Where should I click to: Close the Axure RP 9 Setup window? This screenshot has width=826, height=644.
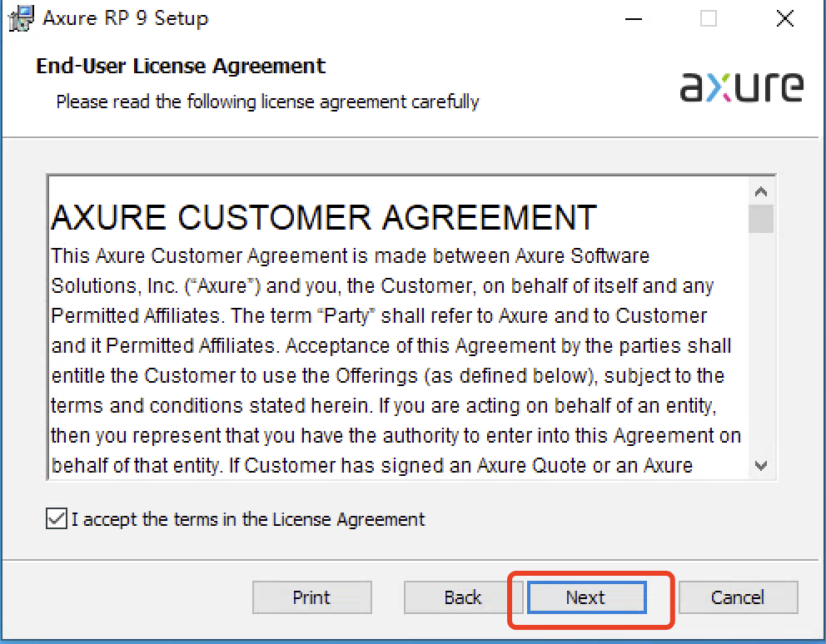pyautogui.click(x=784, y=18)
